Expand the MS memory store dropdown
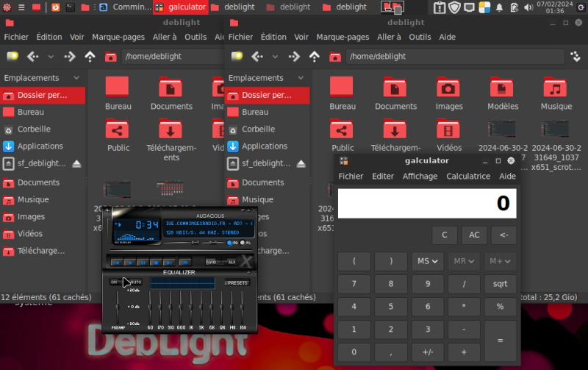Image resolution: width=588 pixels, height=370 pixels. point(428,260)
